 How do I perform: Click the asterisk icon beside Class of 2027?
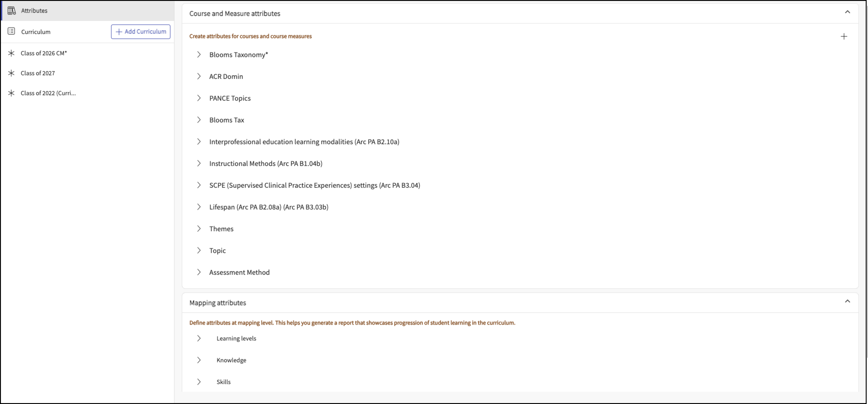pyautogui.click(x=12, y=73)
